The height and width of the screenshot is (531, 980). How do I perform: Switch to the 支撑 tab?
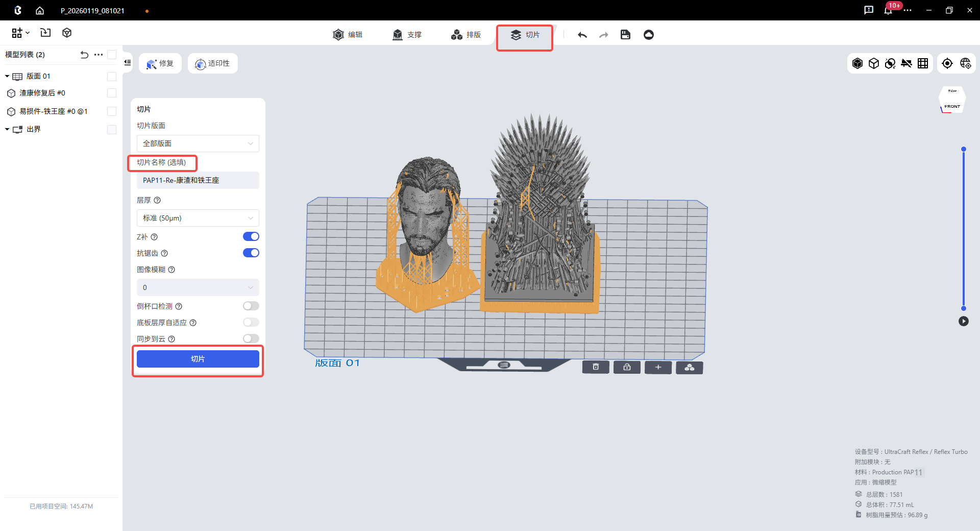(407, 35)
